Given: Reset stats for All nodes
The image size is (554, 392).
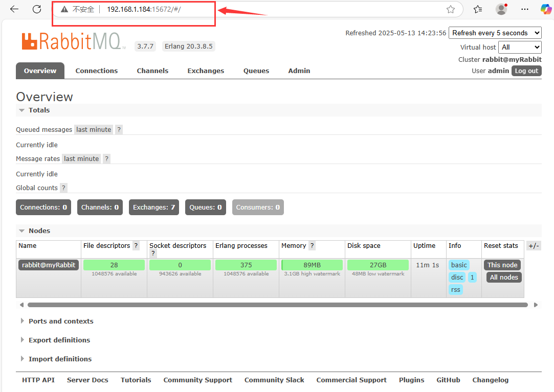Looking at the screenshot, I should point(504,277).
